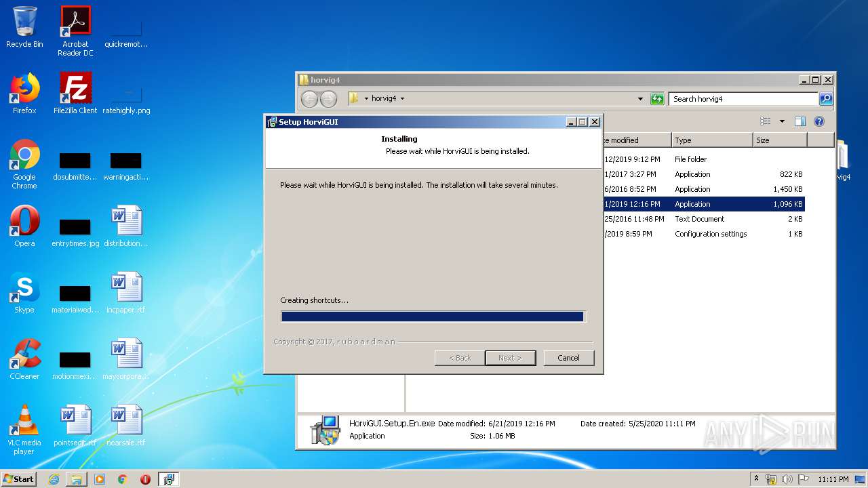Open the Recycle Bin desktop icon
Image resolution: width=868 pixels, height=488 pixels.
click(24, 27)
